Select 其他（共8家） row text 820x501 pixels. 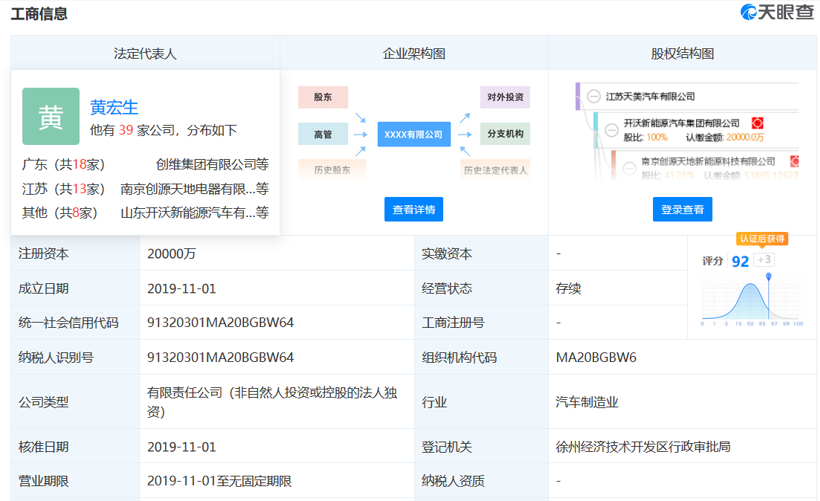(x=60, y=213)
